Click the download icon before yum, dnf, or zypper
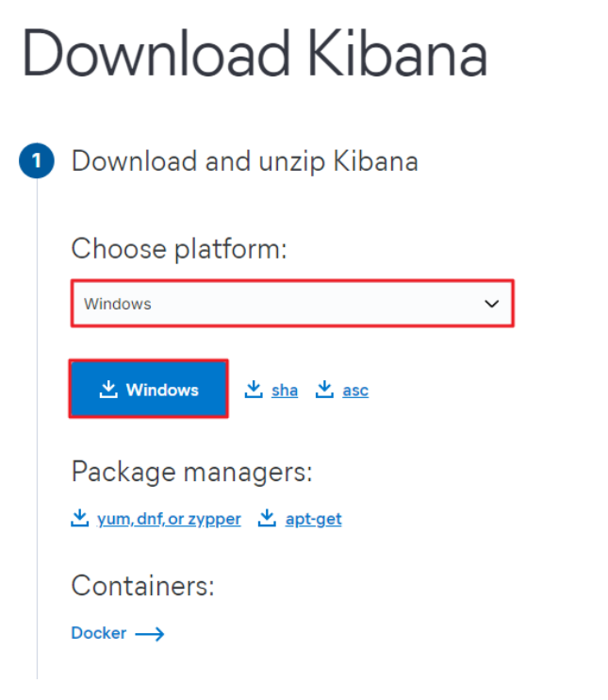Viewport: 608px width, 700px height. pos(79,519)
